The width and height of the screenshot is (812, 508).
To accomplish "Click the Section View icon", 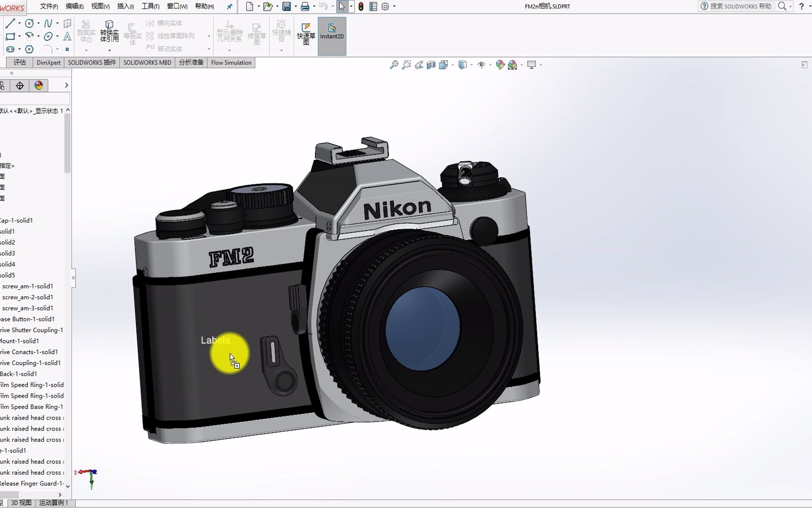I will (431, 65).
